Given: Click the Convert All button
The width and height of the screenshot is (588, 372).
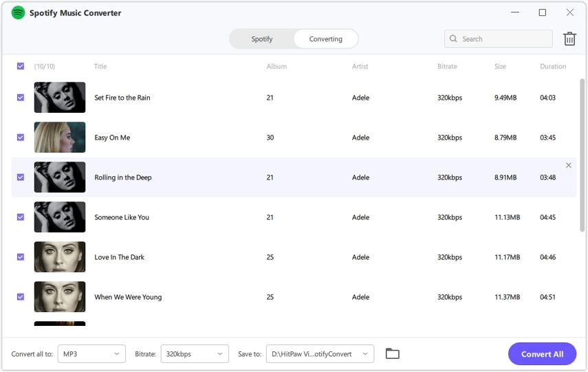Looking at the screenshot, I should tap(542, 353).
